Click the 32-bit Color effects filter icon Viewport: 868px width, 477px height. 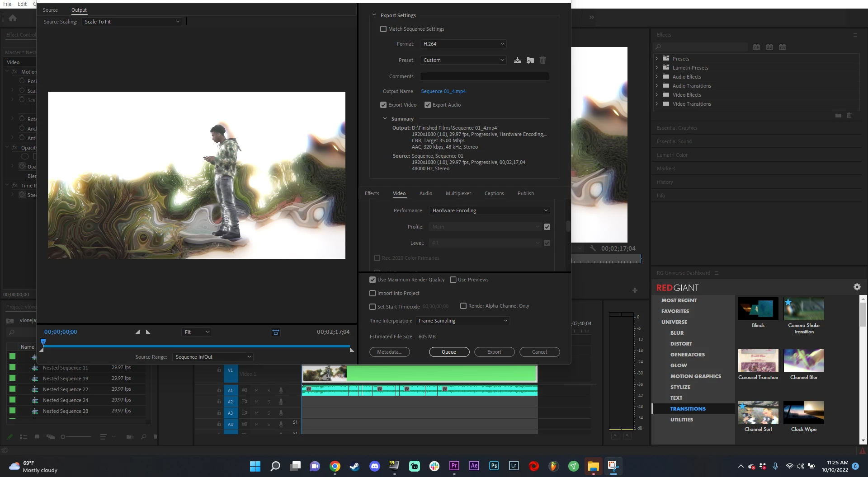click(769, 47)
